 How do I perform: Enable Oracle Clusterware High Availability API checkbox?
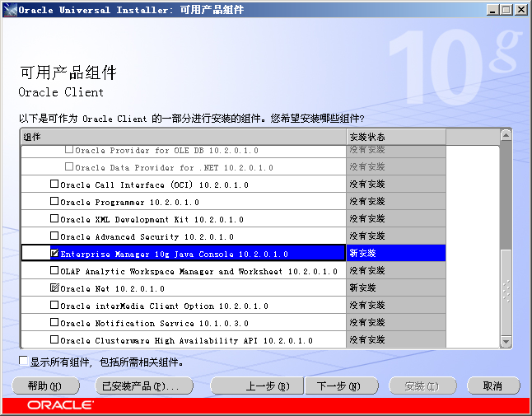pyautogui.click(x=54, y=339)
